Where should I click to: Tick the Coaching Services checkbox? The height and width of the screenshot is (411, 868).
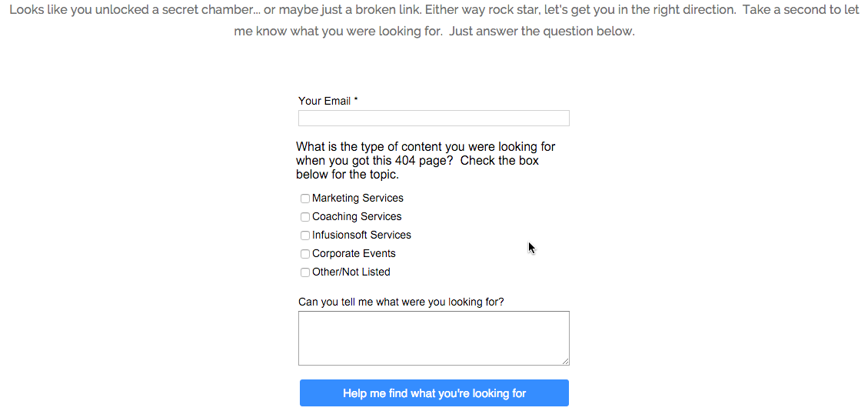click(x=305, y=217)
